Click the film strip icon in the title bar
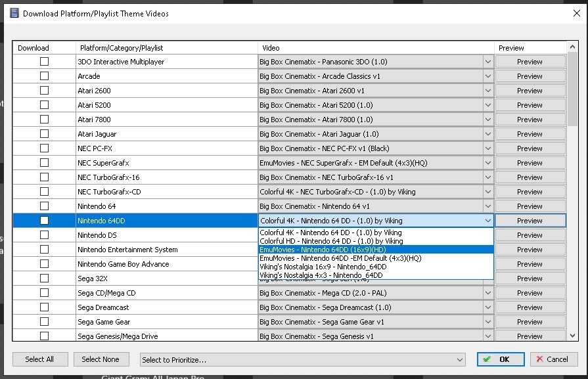Image resolution: width=588 pixels, height=379 pixels. pos(14,14)
